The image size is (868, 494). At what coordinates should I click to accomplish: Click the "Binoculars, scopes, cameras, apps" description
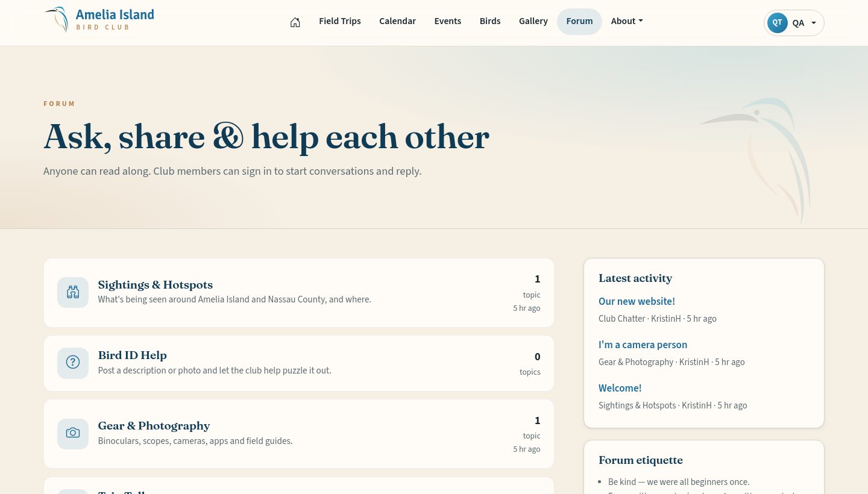click(195, 441)
